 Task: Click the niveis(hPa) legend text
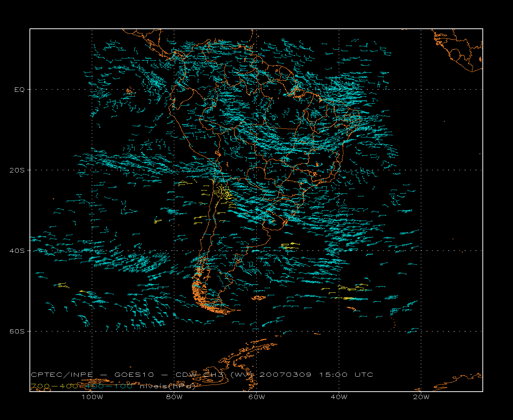point(168,386)
